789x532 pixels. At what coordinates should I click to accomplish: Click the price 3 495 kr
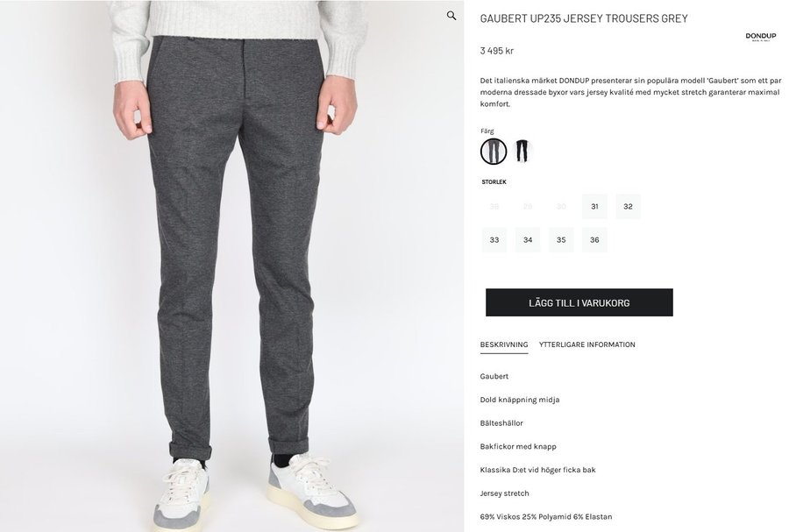tap(497, 51)
